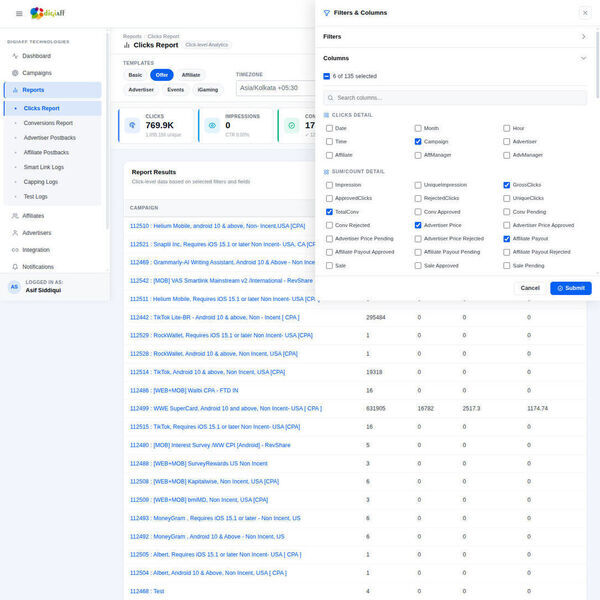Click the Clicks Detail section icon
The width and height of the screenshot is (600, 600).
point(326,115)
